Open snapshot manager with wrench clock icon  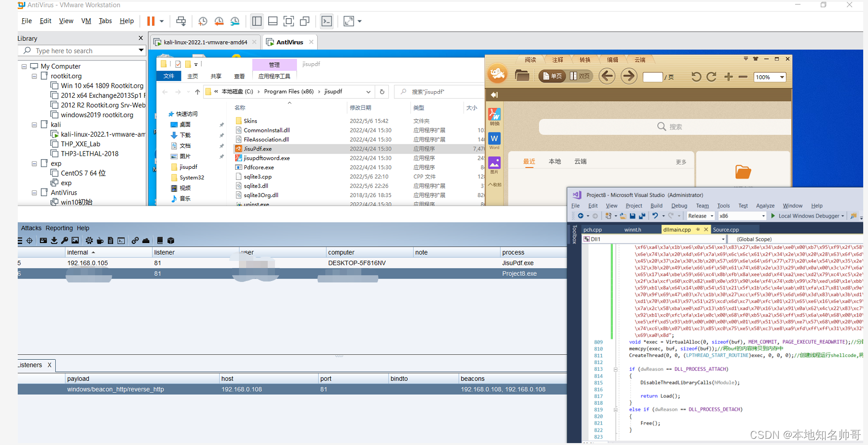click(235, 21)
